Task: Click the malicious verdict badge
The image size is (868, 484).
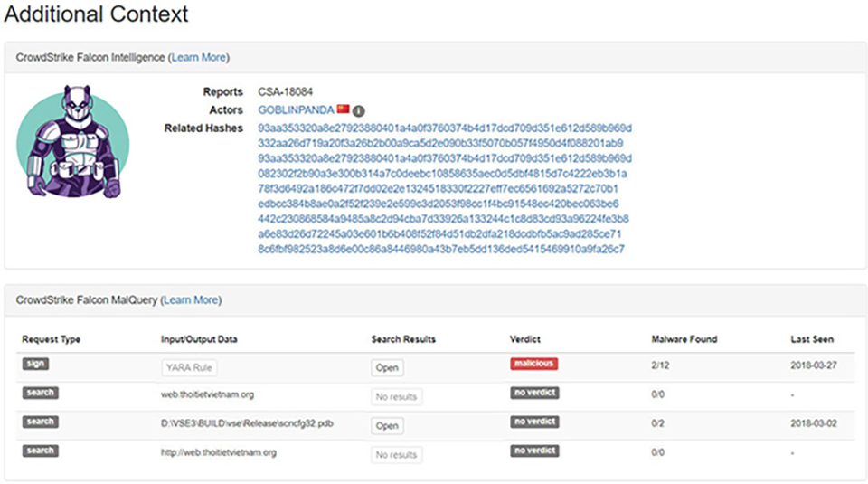Action: coord(533,364)
